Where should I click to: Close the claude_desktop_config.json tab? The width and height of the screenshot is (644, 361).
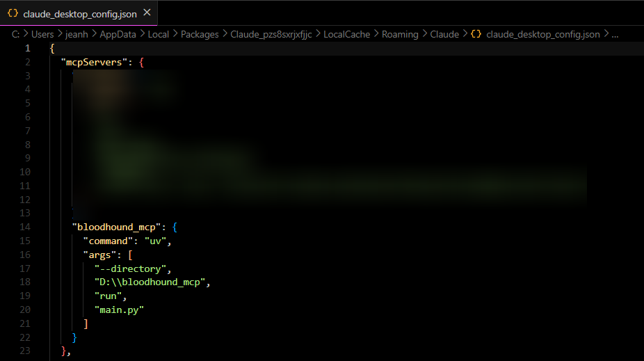coord(147,13)
